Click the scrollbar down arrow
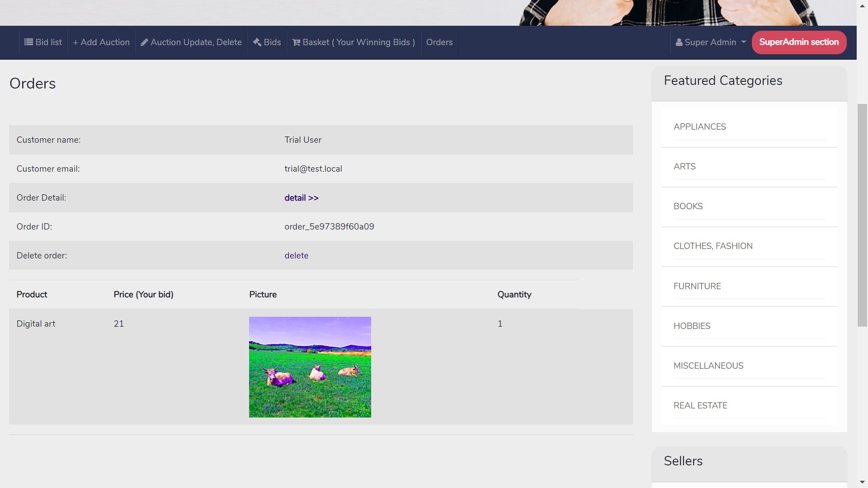The image size is (868, 488). coord(862,483)
